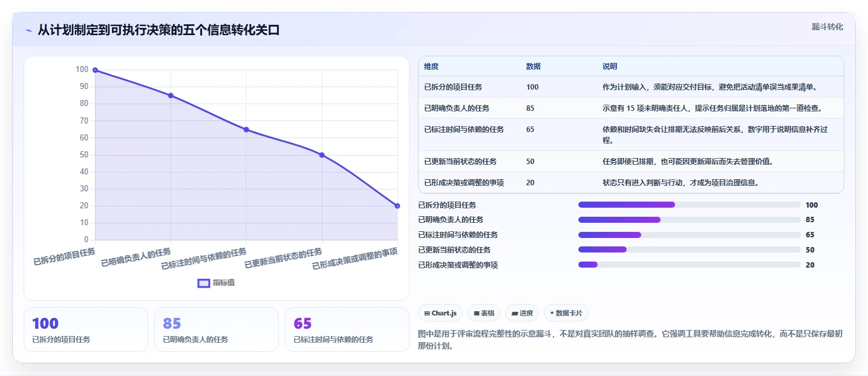Viewport: 868px width, 376px height.
Task: Select the 进度 tag chip
Action: coord(522,313)
